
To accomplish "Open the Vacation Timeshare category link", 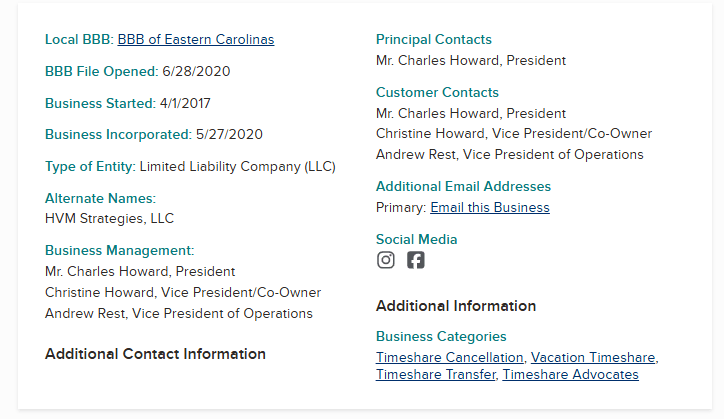I will coord(594,357).
